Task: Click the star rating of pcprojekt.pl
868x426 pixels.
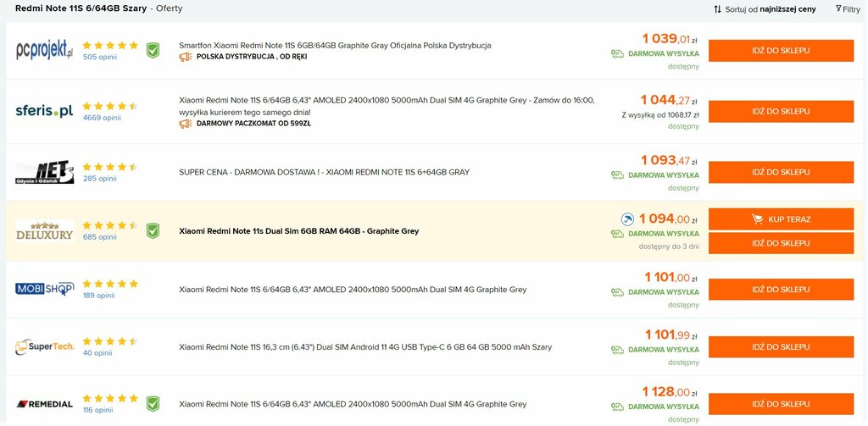Action: pyautogui.click(x=110, y=46)
